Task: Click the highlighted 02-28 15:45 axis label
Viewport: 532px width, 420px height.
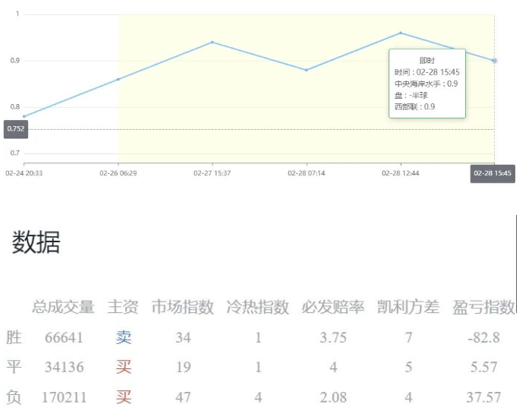Action: pos(493,173)
